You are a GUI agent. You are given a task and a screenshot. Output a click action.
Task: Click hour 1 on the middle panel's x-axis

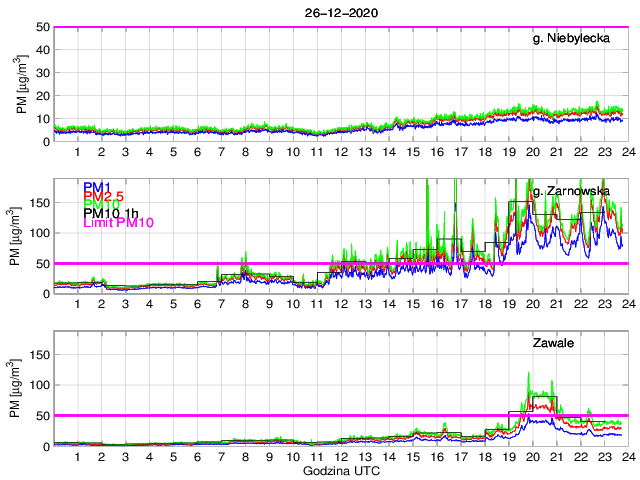(x=77, y=304)
